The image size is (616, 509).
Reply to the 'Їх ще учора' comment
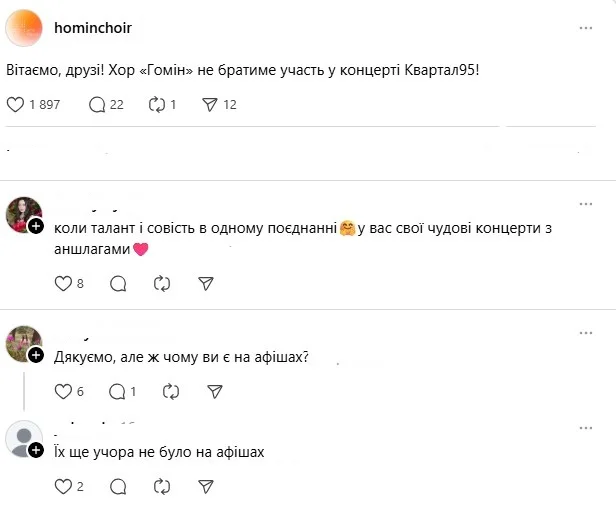tap(118, 487)
